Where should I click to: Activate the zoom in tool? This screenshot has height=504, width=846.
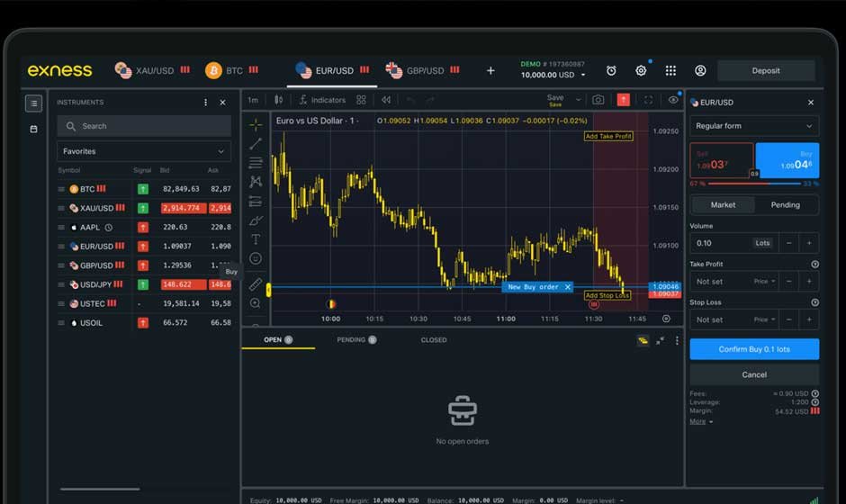(x=256, y=303)
